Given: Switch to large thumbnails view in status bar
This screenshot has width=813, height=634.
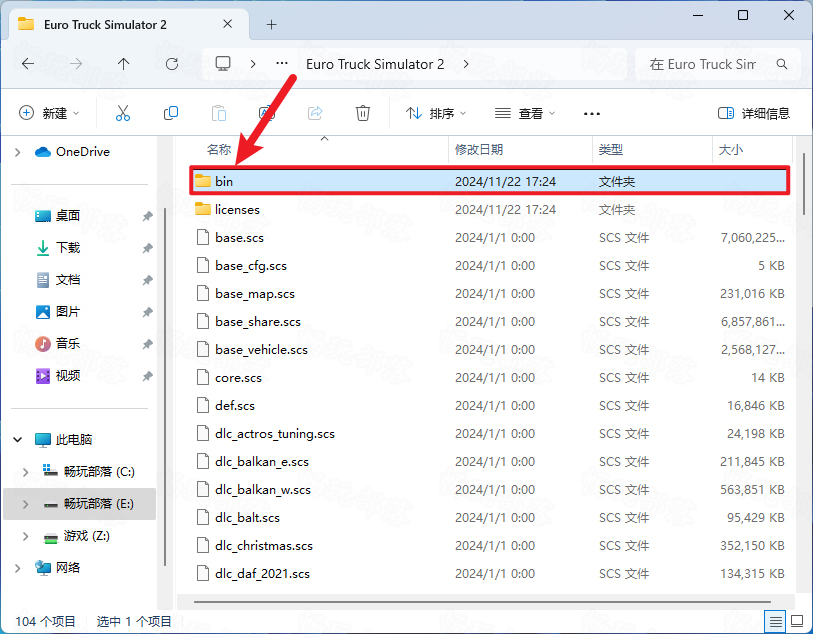Looking at the screenshot, I should tap(796, 621).
